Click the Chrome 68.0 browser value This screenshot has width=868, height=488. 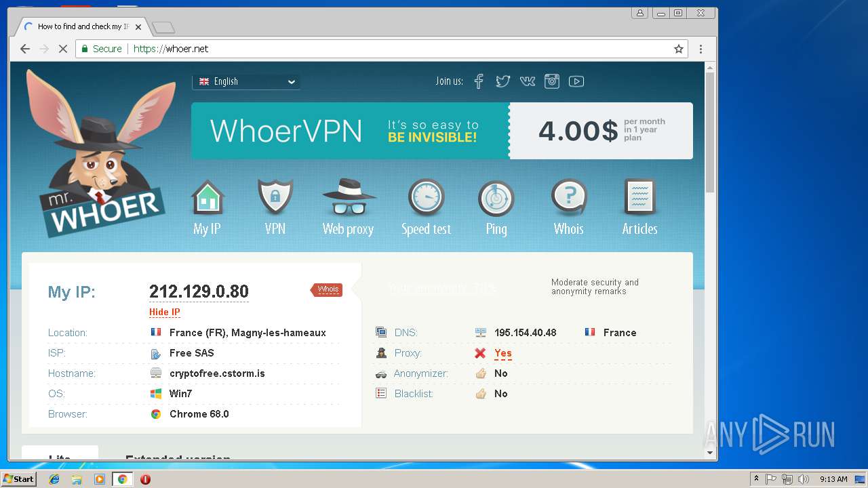[x=199, y=414]
